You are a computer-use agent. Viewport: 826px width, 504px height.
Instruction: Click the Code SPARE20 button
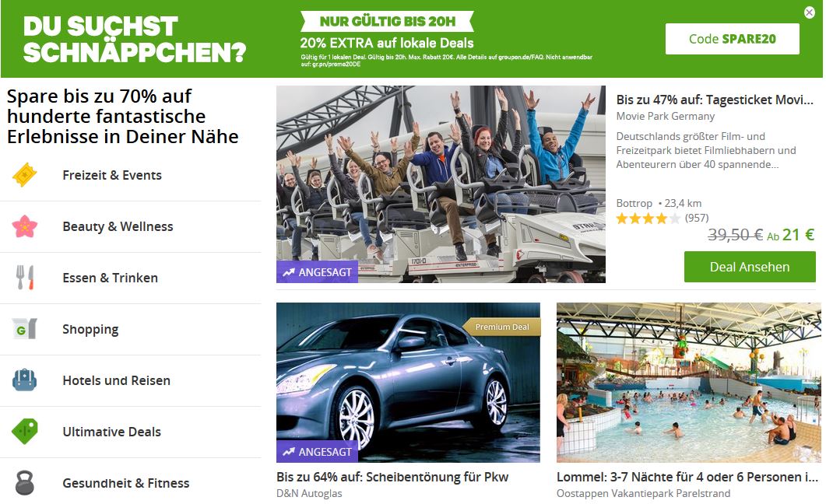(733, 39)
